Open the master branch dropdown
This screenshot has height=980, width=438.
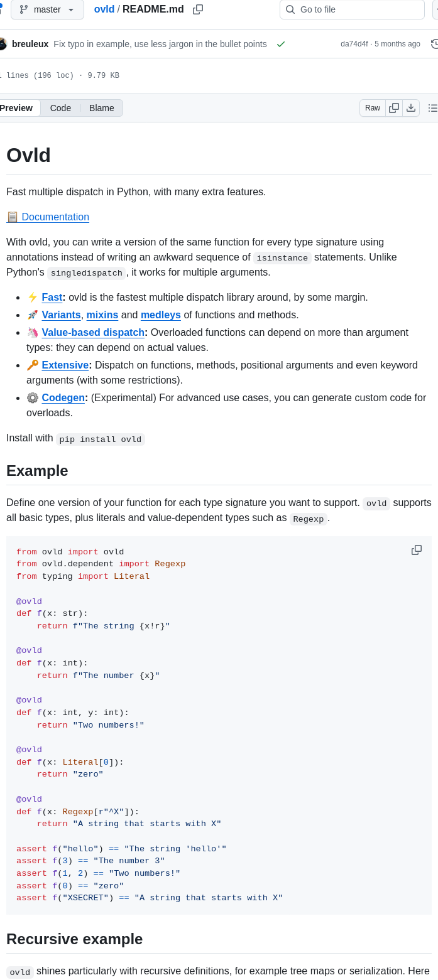47,9
